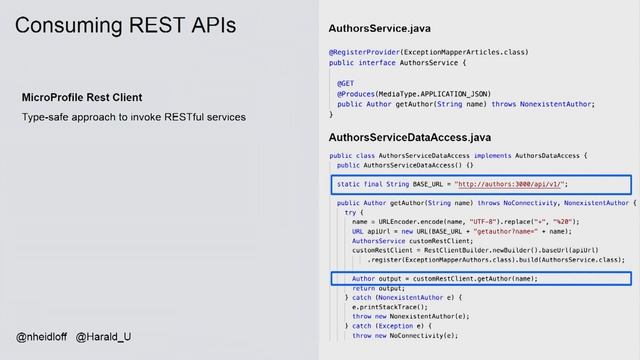Click the @Produces(MediaType.APPLICATION_JSON) line
Viewport: 640px width, 360px height.
414,94
